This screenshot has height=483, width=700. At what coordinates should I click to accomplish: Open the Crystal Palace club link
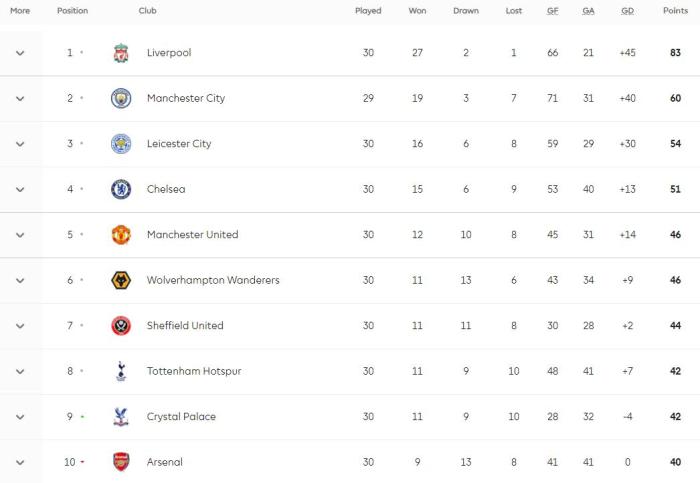(181, 417)
